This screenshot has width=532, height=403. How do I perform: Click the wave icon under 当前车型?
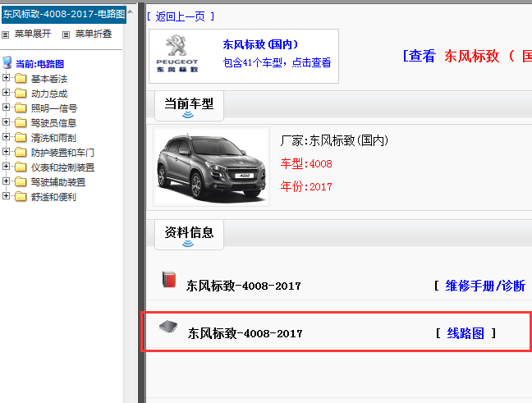188,115
